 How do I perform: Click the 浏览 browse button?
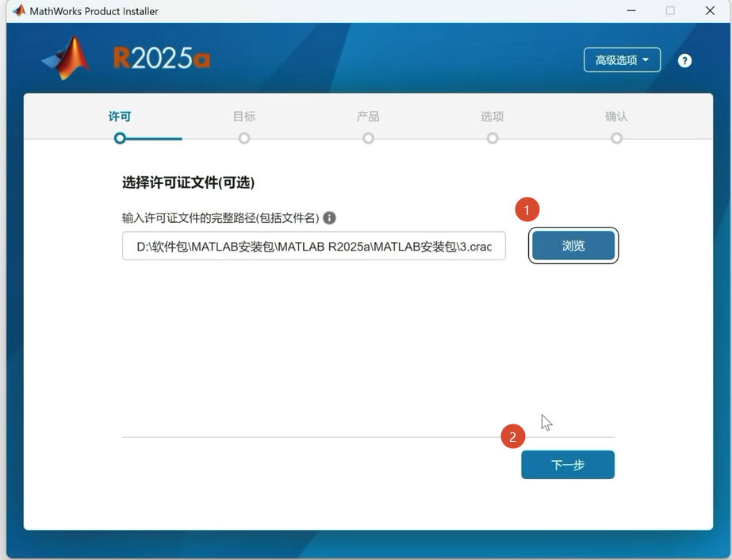(x=573, y=246)
